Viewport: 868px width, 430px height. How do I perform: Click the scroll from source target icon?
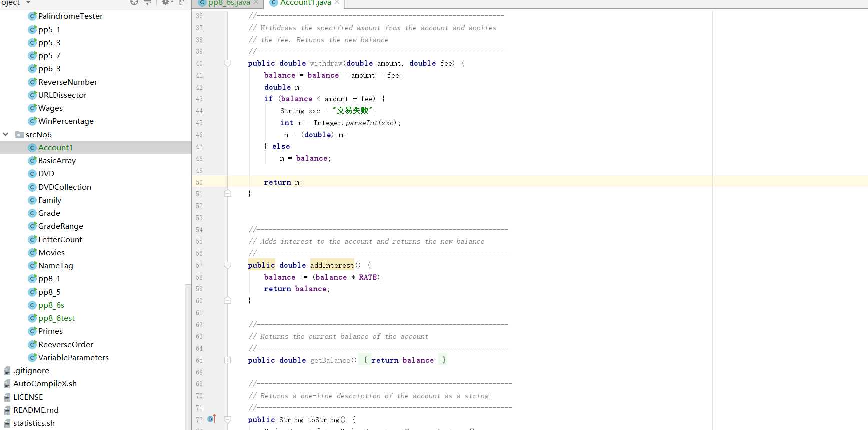[x=134, y=2]
